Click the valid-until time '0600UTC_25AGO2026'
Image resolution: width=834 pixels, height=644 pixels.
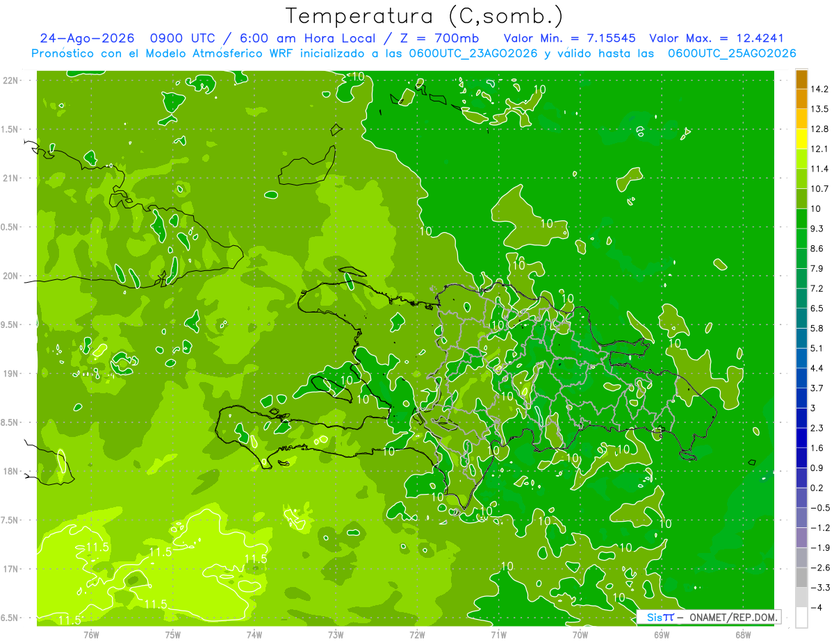point(731,53)
